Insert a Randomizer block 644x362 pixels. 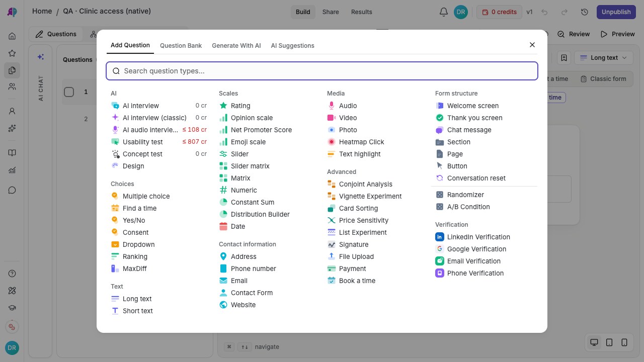point(483,195)
